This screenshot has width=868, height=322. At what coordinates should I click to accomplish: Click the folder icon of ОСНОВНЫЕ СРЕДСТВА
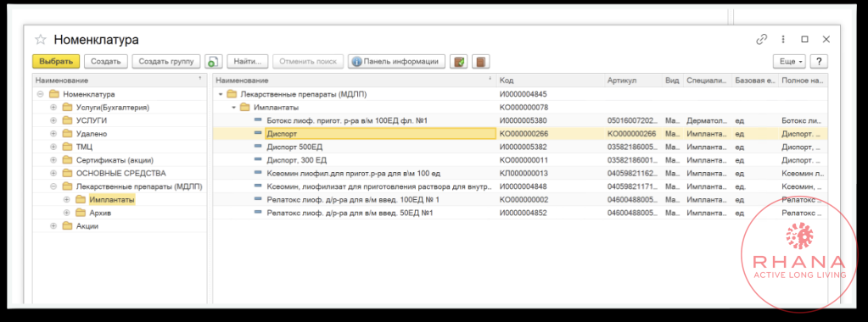click(x=68, y=173)
